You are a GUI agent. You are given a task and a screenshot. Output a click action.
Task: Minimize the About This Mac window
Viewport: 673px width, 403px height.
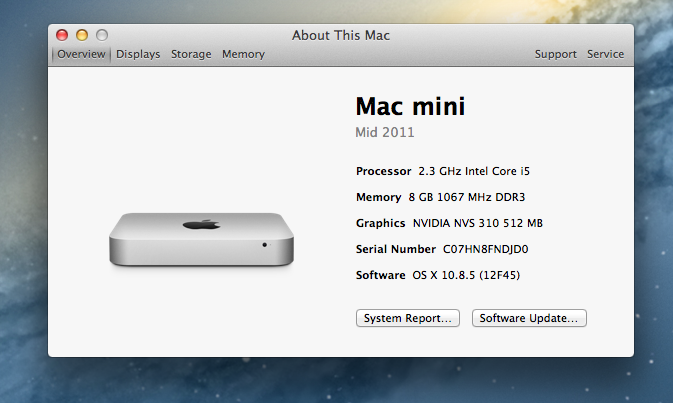point(82,35)
